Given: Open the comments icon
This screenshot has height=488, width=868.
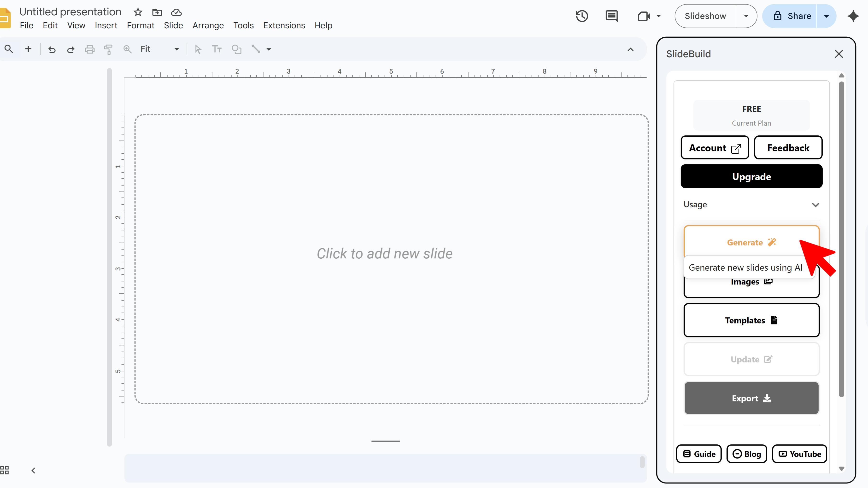Looking at the screenshot, I should click(612, 16).
